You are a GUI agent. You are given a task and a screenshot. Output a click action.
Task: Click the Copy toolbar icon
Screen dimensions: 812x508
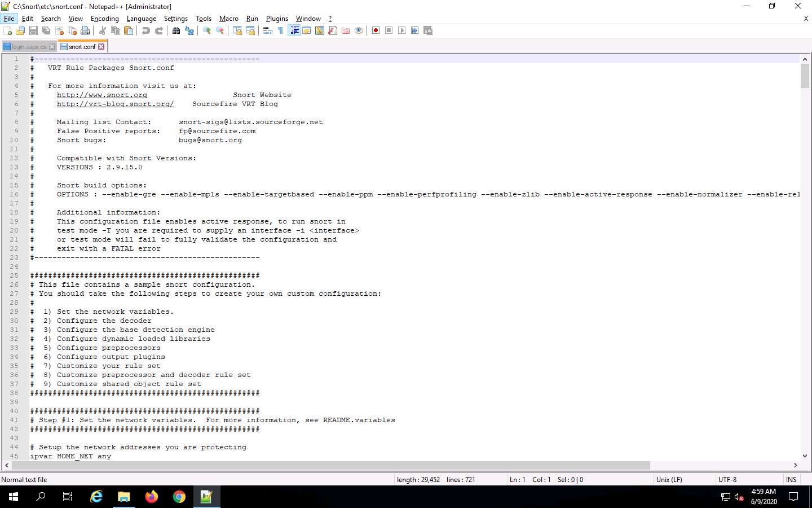tap(116, 30)
